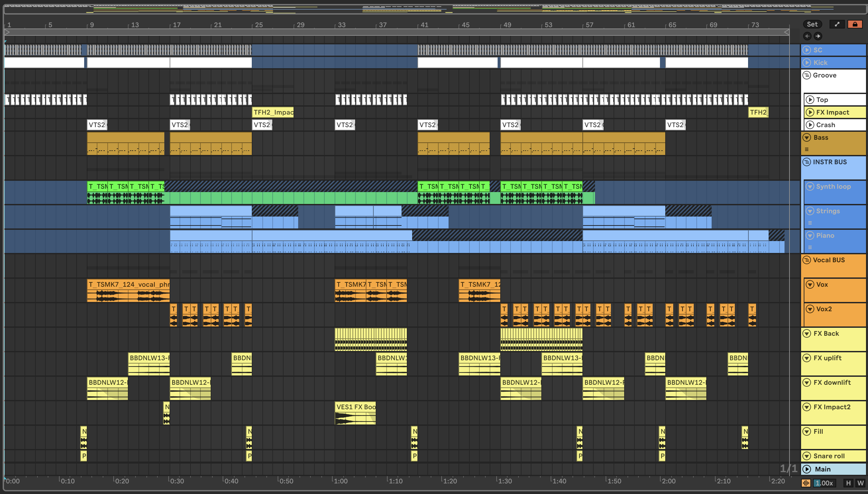Toggle the W optimize width button
Screen dimensions: 868x494
860,483
